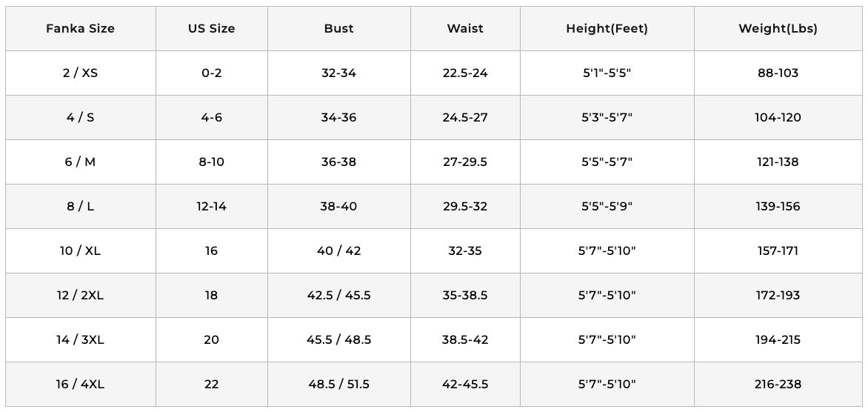Click the Bust column header

(338, 28)
